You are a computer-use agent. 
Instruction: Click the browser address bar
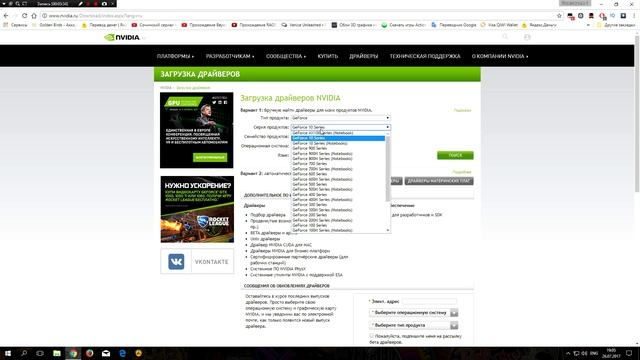click(298, 16)
